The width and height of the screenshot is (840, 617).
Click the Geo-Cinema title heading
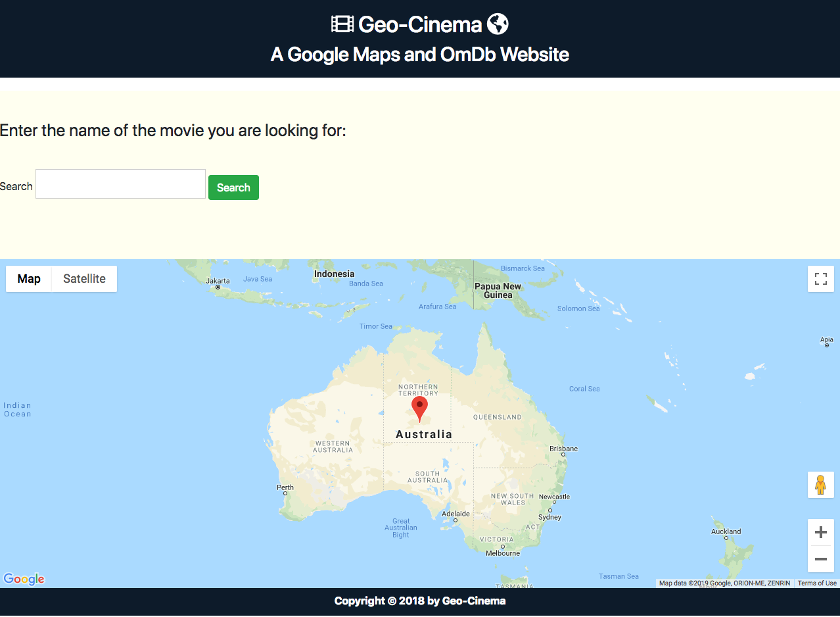pyautogui.click(x=420, y=24)
